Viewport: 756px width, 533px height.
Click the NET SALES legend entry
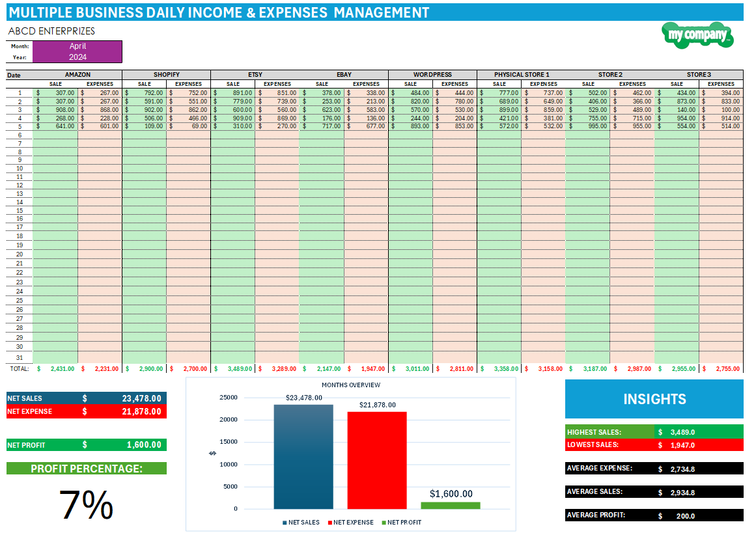[301, 523]
